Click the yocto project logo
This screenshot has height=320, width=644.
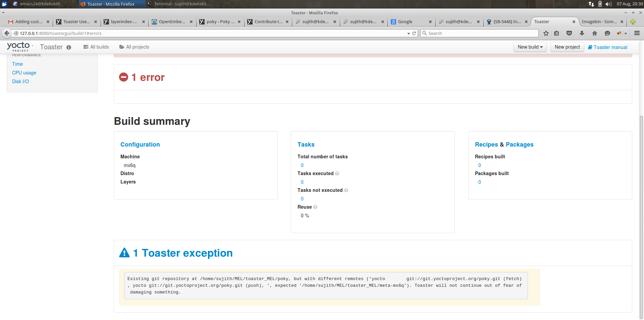[x=20, y=47]
